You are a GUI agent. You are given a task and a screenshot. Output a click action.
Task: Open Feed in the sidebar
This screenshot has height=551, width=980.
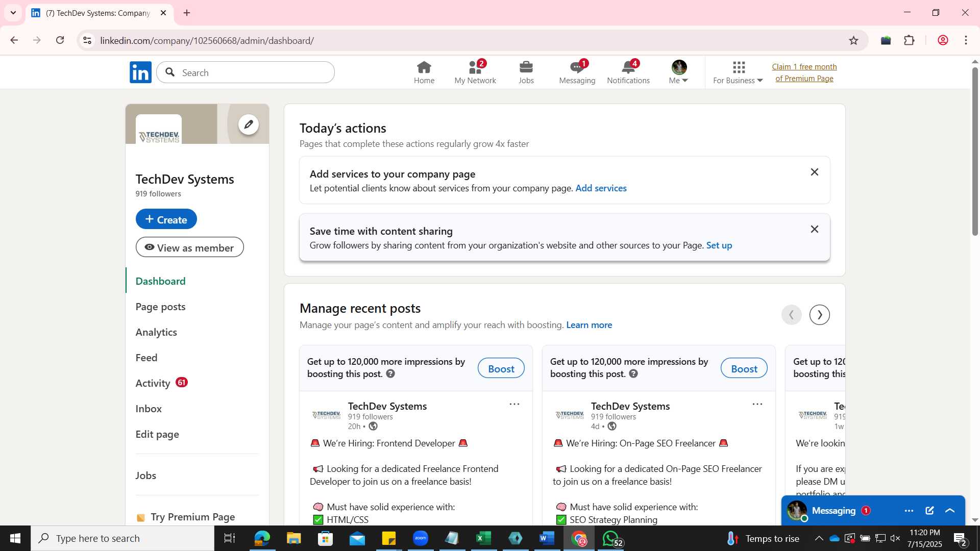[146, 358]
